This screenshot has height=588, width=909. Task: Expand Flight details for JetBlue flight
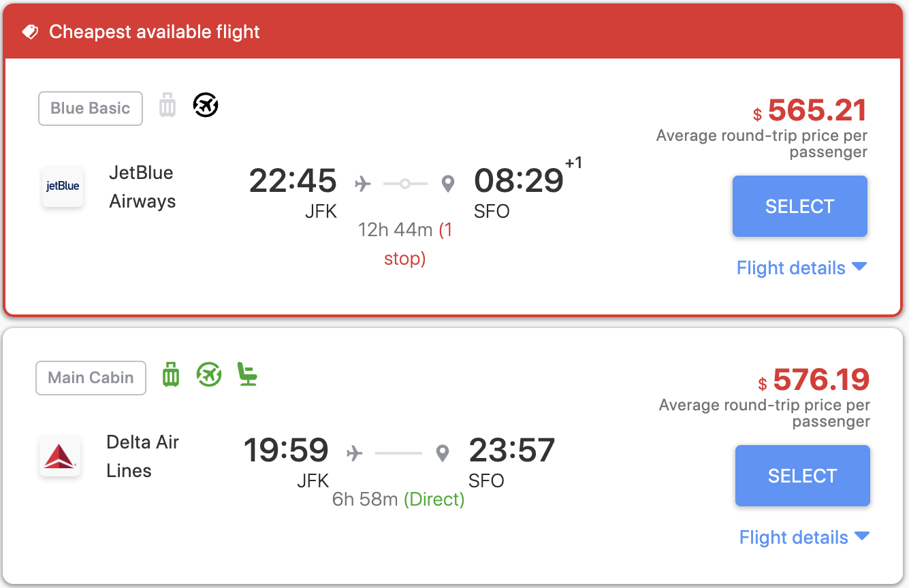coord(801,268)
